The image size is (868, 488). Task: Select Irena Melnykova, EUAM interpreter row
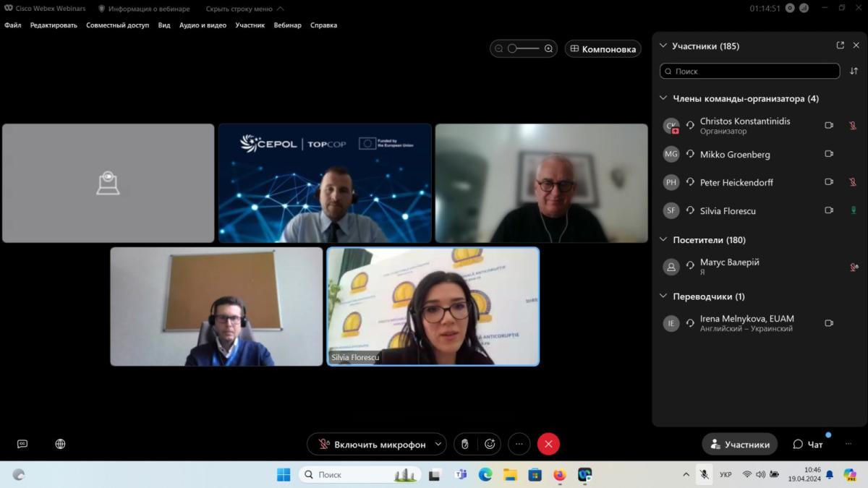point(759,323)
